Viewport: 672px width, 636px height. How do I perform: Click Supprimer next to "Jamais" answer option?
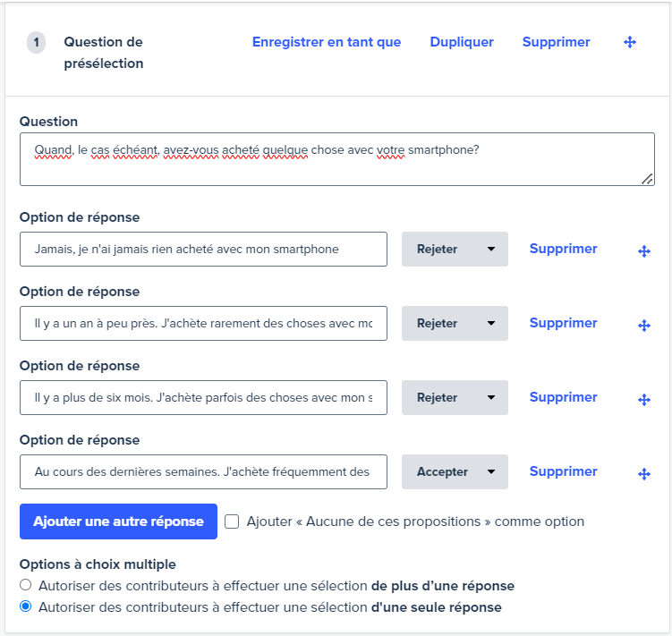point(563,249)
